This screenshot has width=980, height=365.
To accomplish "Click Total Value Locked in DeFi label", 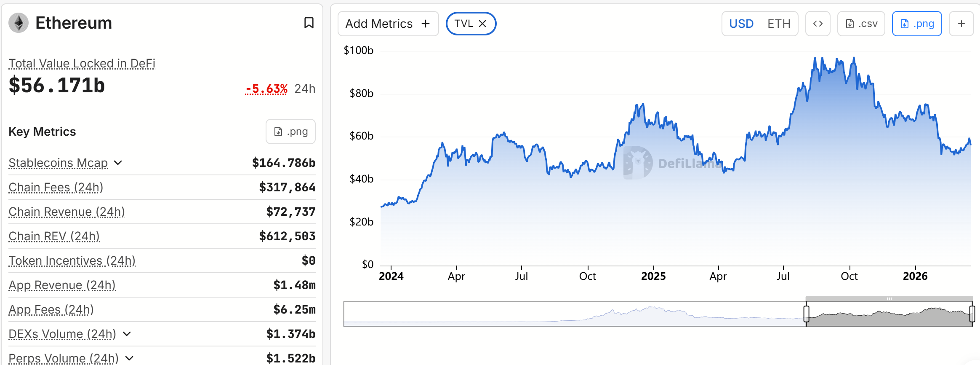I will pos(82,63).
